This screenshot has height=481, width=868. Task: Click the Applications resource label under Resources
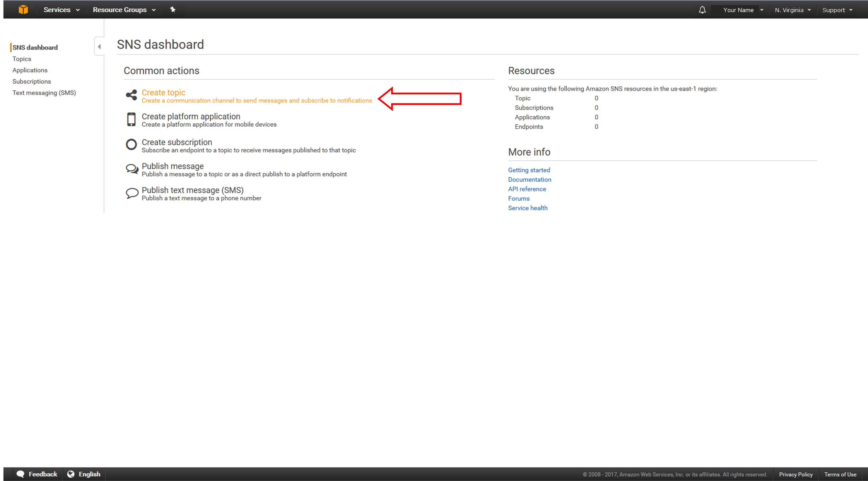(x=532, y=117)
